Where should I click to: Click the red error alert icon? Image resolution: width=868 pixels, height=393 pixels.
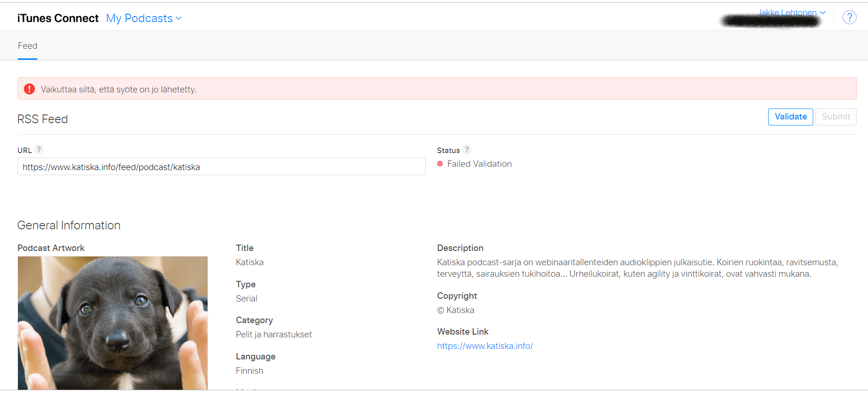coord(29,89)
